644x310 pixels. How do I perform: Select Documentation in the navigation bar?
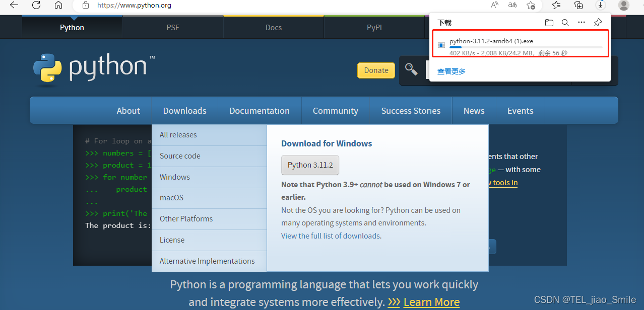click(260, 110)
